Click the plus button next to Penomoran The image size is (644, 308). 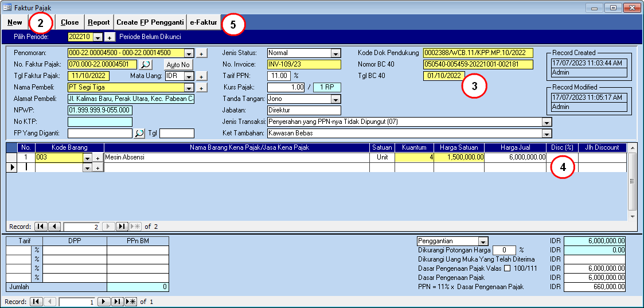(201, 53)
